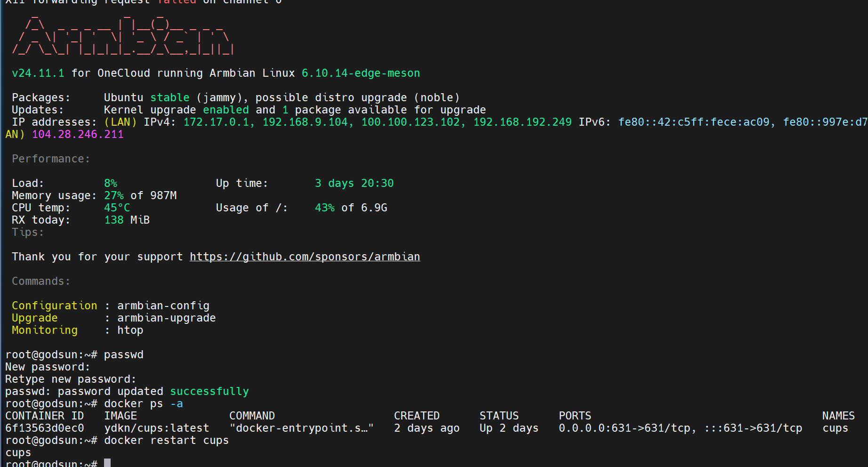Click image name 'ydkn/cups:latest'
Screen dimensions: 868x467
tap(157, 428)
